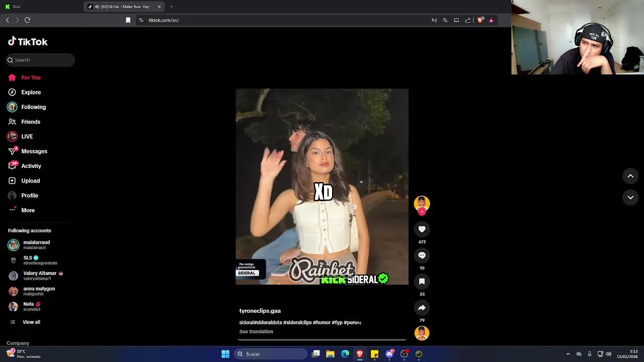Screen dimensions: 644x362
Task: Open Nela soynela2 account
Action: (x=25, y=306)
